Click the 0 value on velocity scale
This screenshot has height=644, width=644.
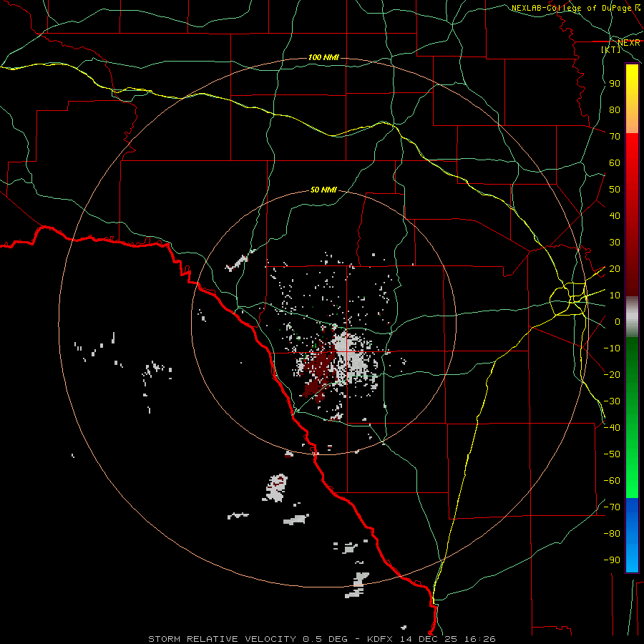pos(618,322)
